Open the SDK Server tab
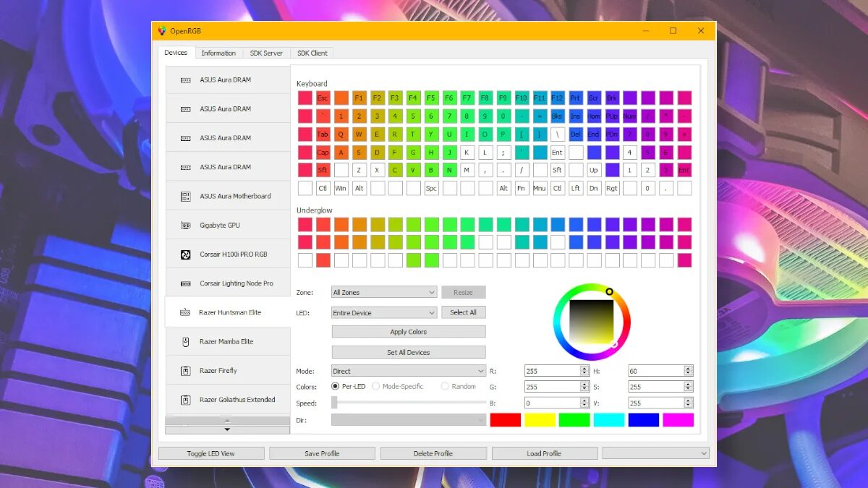The width and height of the screenshot is (868, 488). click(x=266, y=53)
